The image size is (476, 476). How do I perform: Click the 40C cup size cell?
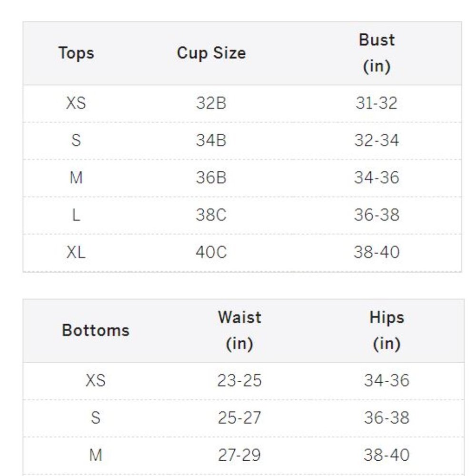pyautogui.click(x=211, y=252)
